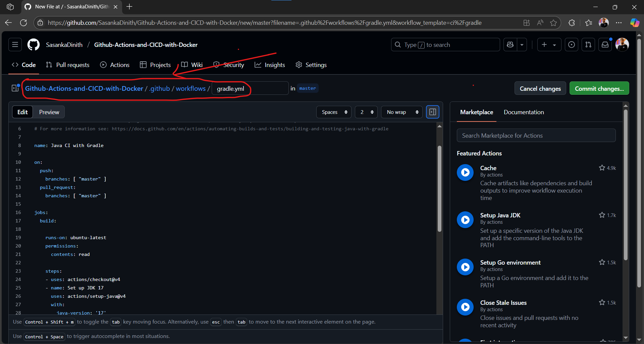The height and width of the screenshot is (344, 644).
Task: Expand Copilot dropdown arrow in header
Action: 522,45
